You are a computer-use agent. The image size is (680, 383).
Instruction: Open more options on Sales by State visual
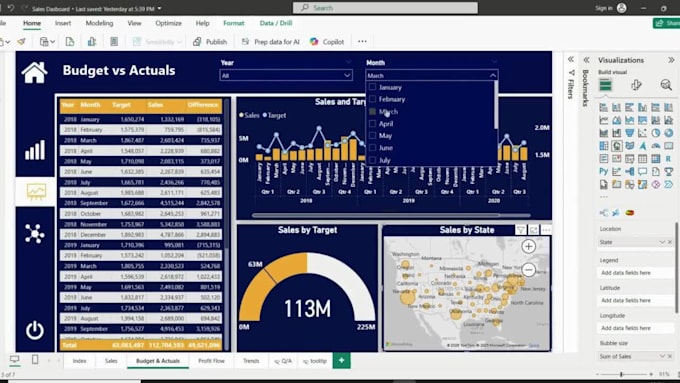[x=546, y=229]
